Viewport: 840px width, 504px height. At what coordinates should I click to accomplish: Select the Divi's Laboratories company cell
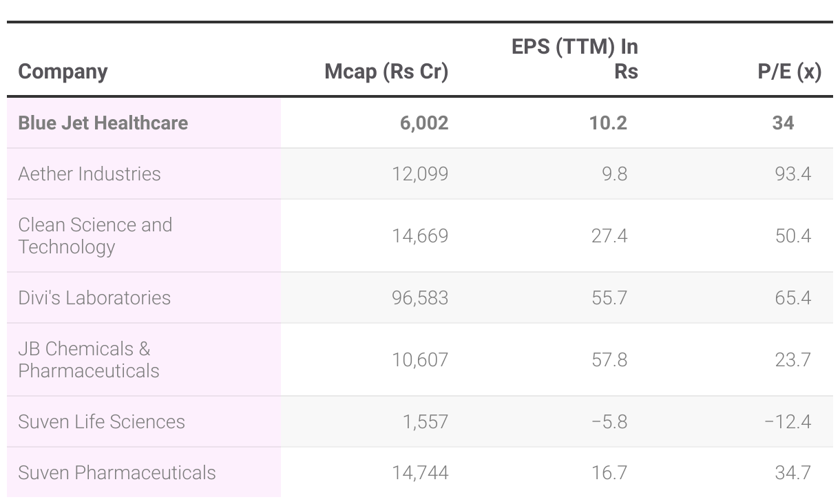click(x=94, y=297)
